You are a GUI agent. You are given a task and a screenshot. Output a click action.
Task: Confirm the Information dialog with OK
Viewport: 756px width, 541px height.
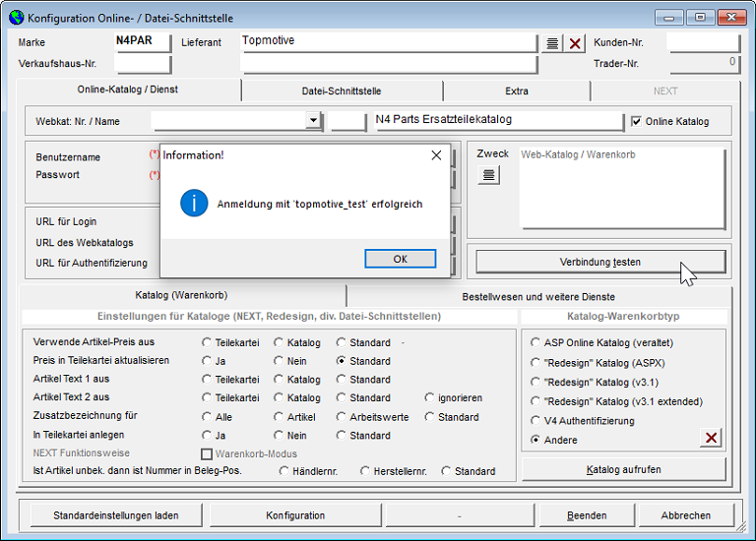401,259
